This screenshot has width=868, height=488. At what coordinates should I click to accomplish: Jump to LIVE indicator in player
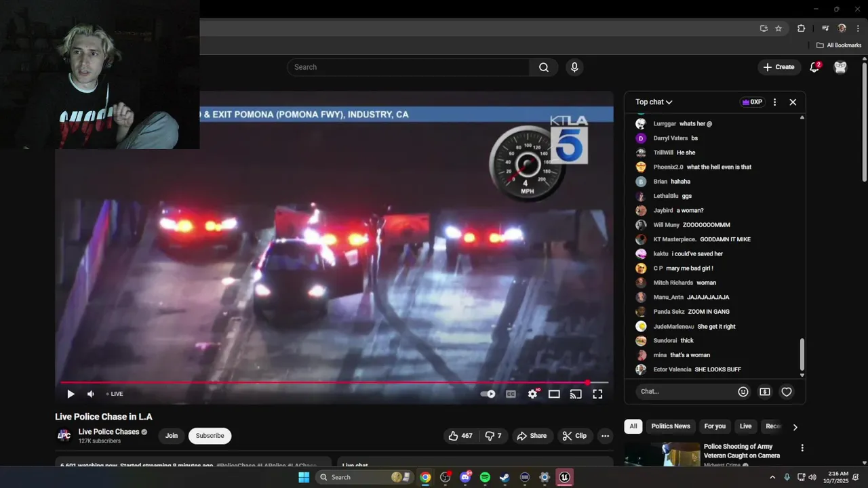point(115,394)
